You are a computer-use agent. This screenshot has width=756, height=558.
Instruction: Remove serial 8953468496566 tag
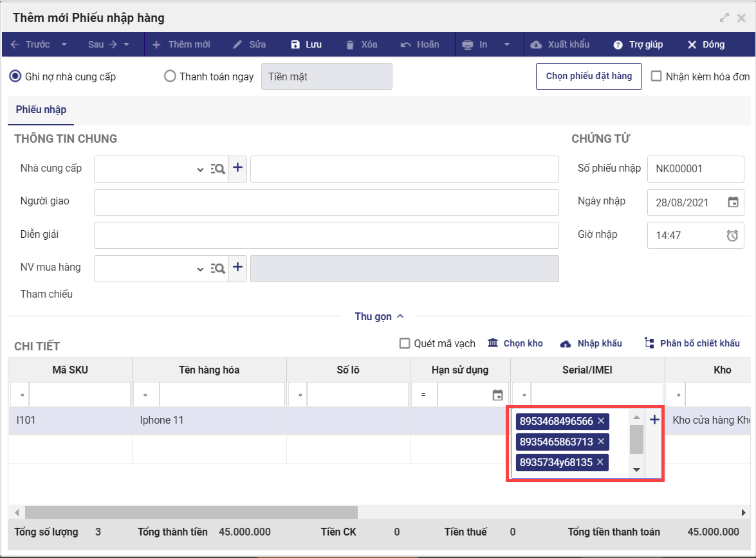(x=601, y=421)
